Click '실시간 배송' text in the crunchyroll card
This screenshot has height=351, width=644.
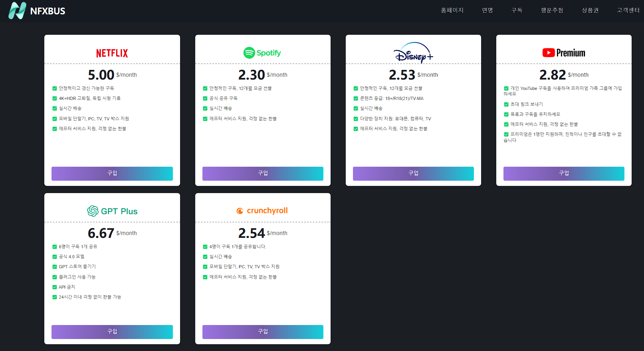(221, 257)
